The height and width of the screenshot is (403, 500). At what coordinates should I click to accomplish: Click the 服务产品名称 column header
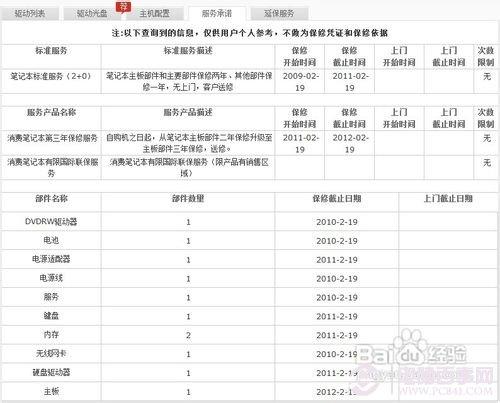tap(51, 112)
